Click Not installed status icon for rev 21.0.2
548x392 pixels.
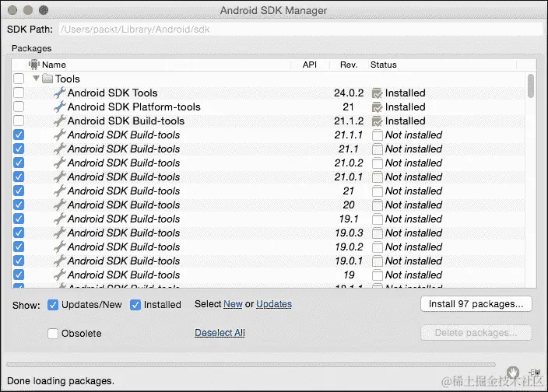pyautogui.click(x=377, y=163)
